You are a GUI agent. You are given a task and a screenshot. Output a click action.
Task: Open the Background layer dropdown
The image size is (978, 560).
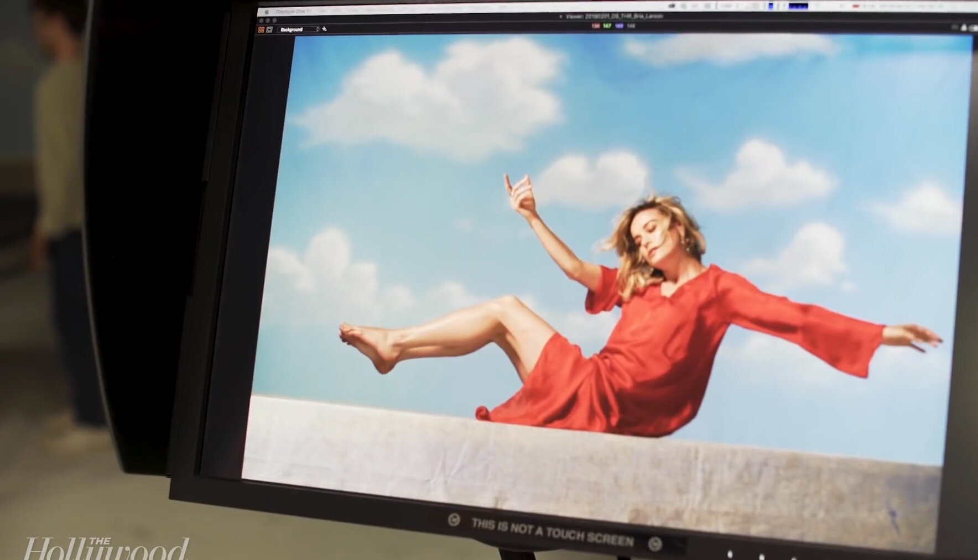pos(298,29)
